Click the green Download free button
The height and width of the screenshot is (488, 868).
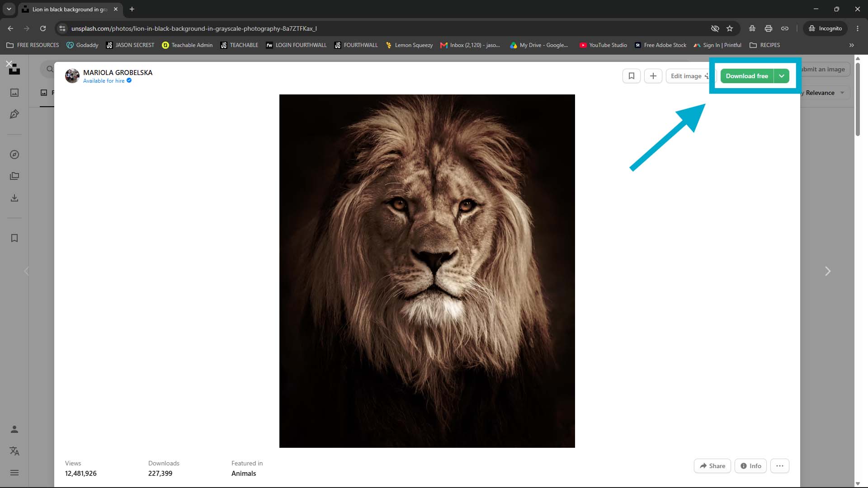tap(747, 76)
